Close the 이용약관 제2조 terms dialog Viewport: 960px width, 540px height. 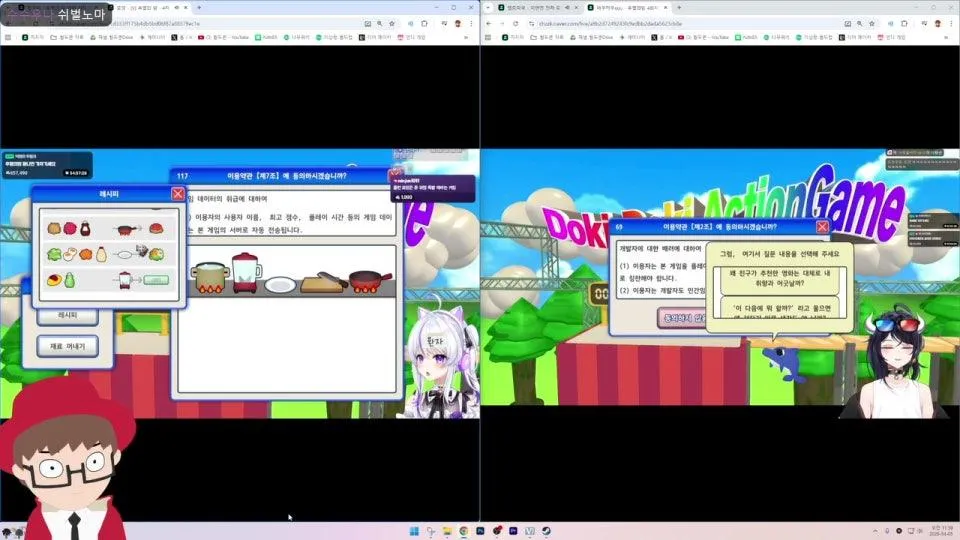pyautogui.click(x=822, y=227)
